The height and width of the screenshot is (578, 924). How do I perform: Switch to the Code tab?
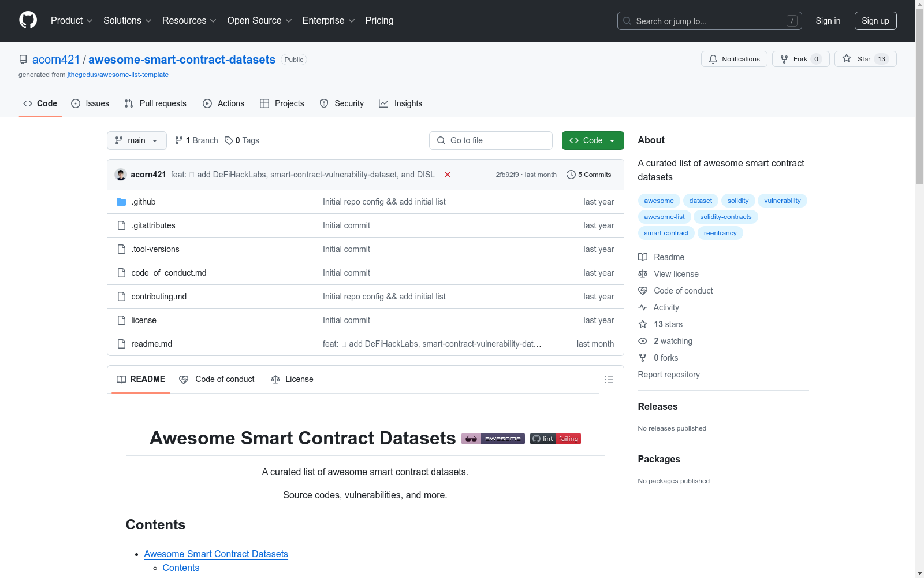tap(40, 103)
